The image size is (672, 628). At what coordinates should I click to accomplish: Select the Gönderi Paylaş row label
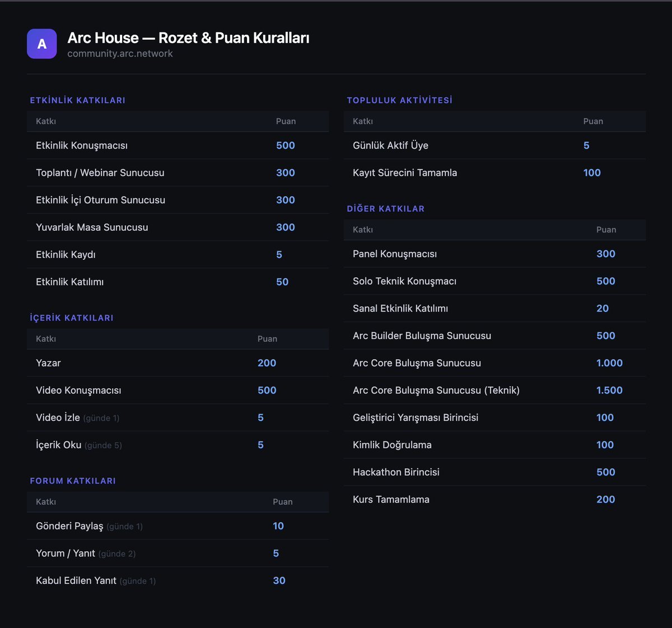pyautogui.click(x=69, y=526)
